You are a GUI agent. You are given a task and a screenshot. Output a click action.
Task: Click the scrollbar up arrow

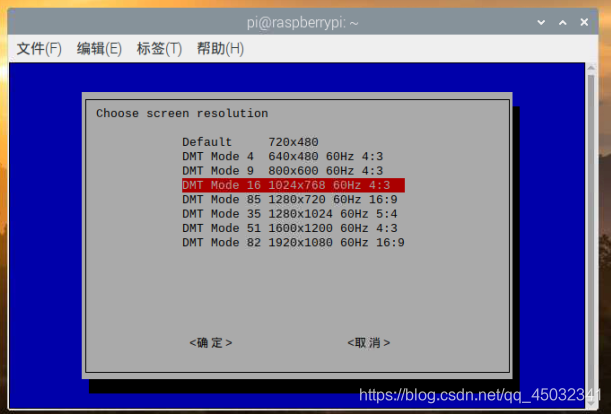(x=591, y=68)
